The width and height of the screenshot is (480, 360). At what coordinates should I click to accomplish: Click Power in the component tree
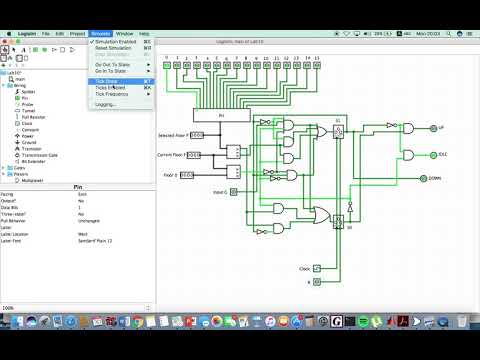(27, 136)
